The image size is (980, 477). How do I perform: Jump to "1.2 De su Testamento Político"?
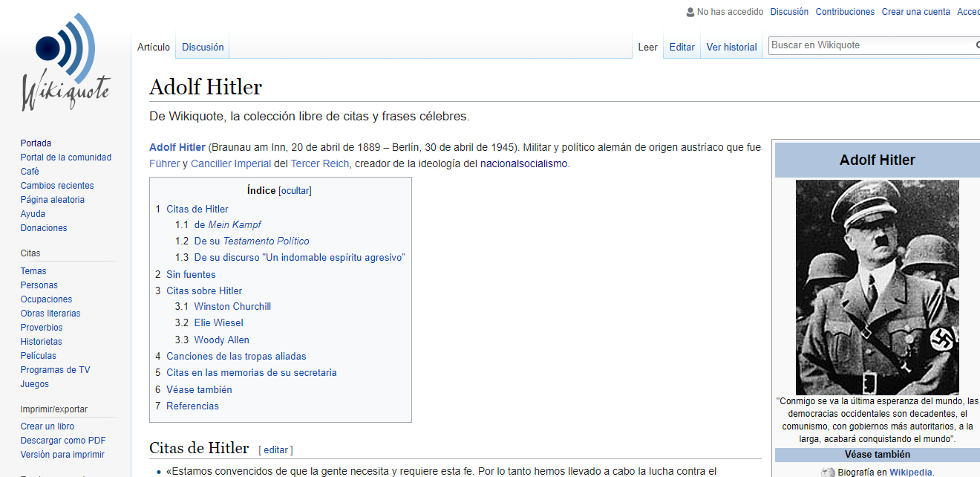pos(242,241)
